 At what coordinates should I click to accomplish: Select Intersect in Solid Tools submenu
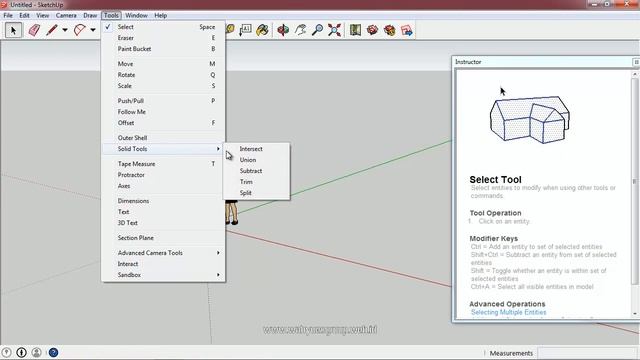[256, 149]
